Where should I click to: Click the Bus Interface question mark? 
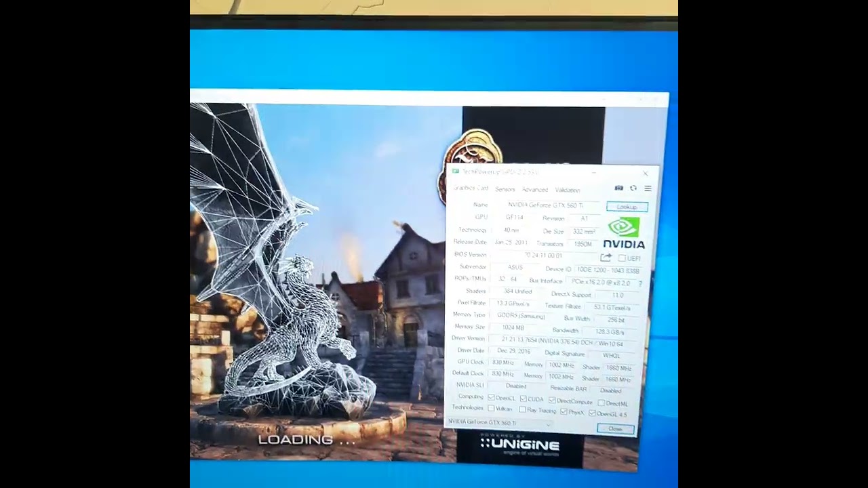click(640, 283)
